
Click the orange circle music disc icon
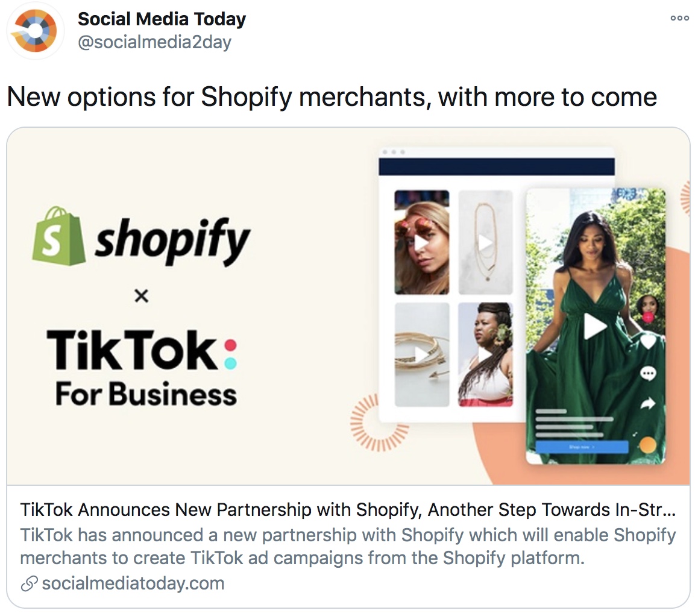click(648, 445)
